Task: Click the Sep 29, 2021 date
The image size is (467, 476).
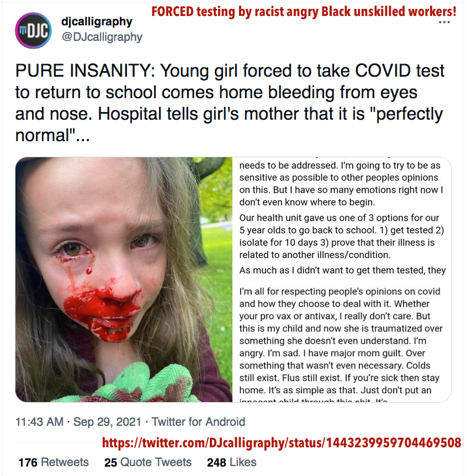Action: 107,422
